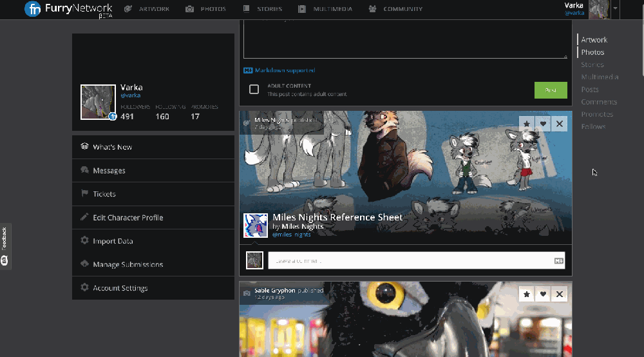
Task: Filter feed by Photos
Action: point(592,52)
